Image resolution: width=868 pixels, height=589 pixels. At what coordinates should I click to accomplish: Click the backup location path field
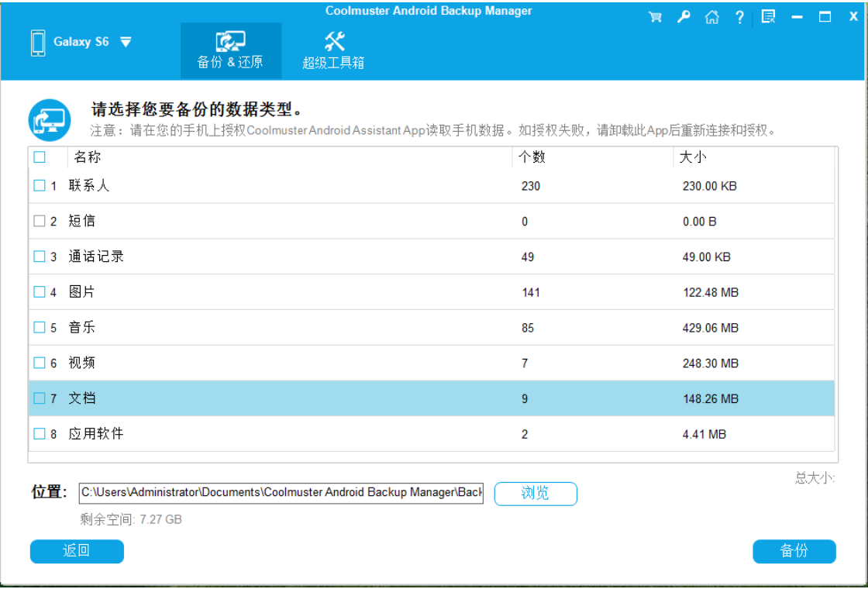[281, 493]
